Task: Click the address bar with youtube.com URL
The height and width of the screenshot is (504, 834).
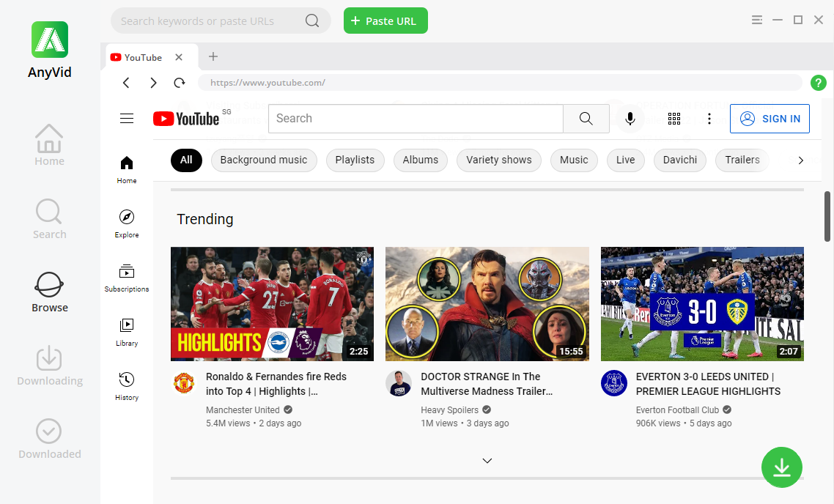Action: coord(500,82)
